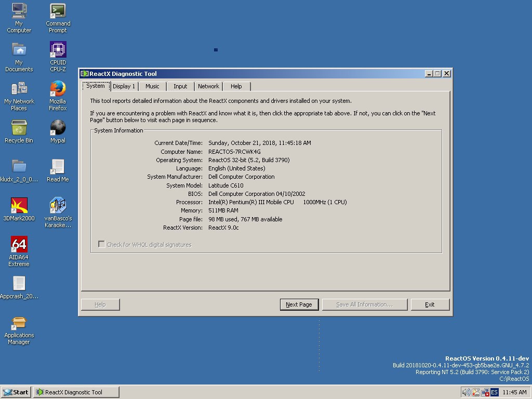
Task: Click the safely remove hardware tray icon
Action: (x=476, y=392)
